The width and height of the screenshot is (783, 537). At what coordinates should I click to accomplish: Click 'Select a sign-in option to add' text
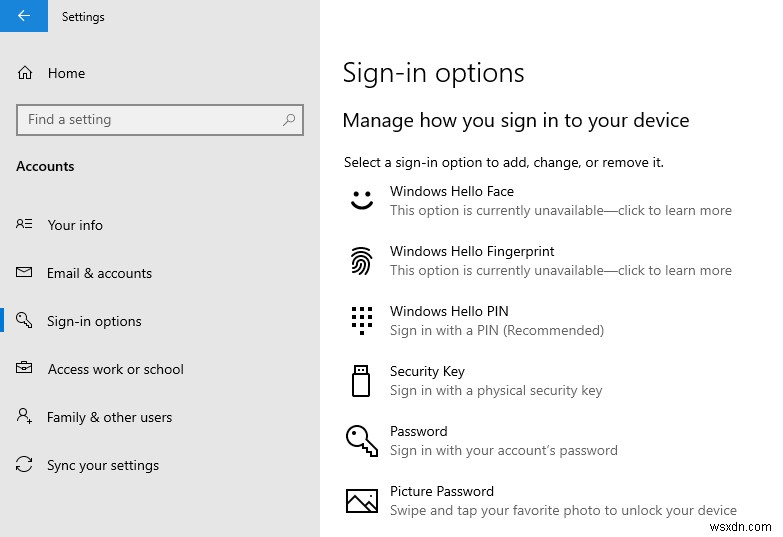503,162
